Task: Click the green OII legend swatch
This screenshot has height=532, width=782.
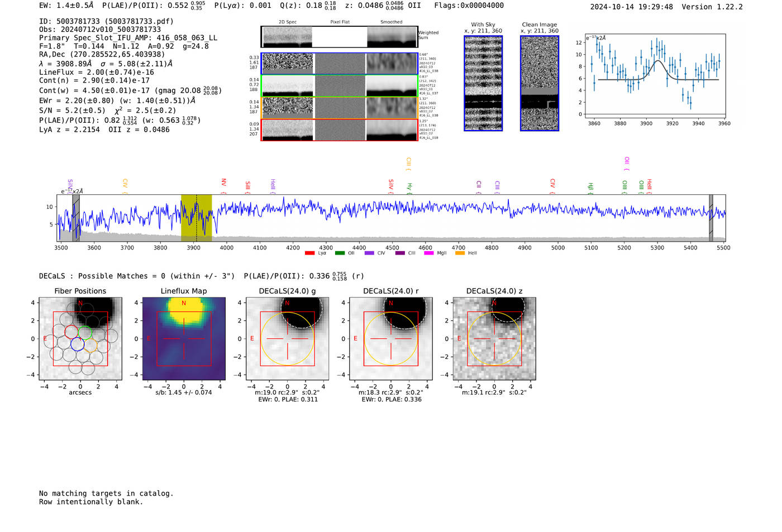Action: [x=340, y=253]
